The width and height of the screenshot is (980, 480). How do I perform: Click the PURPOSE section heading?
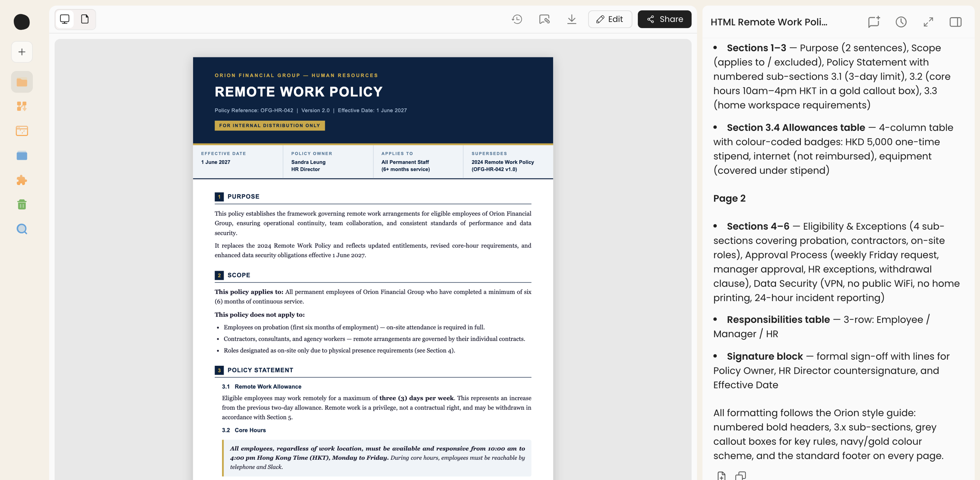(243, 196)
